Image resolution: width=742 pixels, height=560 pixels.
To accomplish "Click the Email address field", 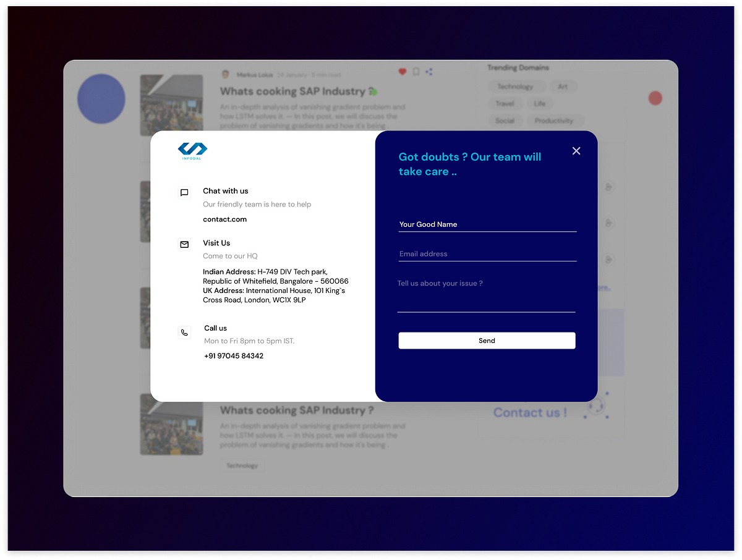I will tap(487, 253).
